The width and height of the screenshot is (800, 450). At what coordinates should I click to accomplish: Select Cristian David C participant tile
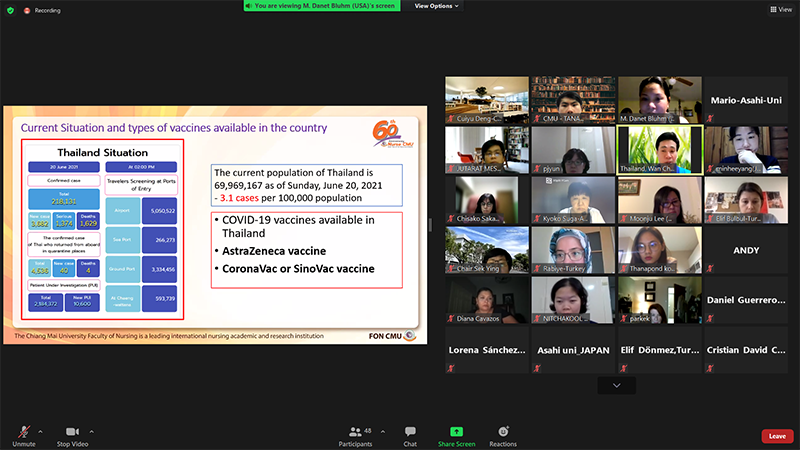click(x=746, y=350)
